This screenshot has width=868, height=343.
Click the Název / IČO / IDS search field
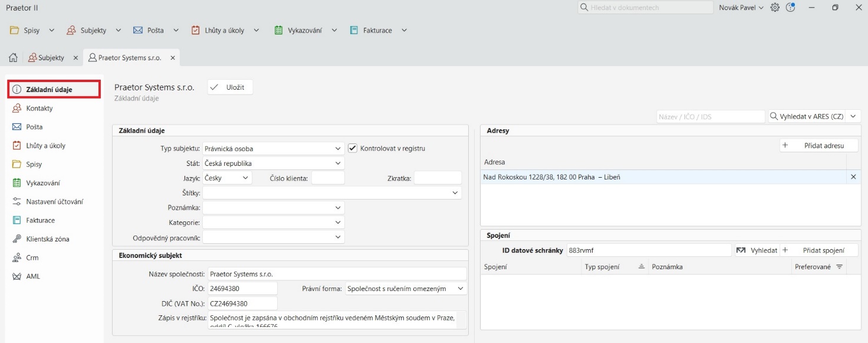coord(710,117)
